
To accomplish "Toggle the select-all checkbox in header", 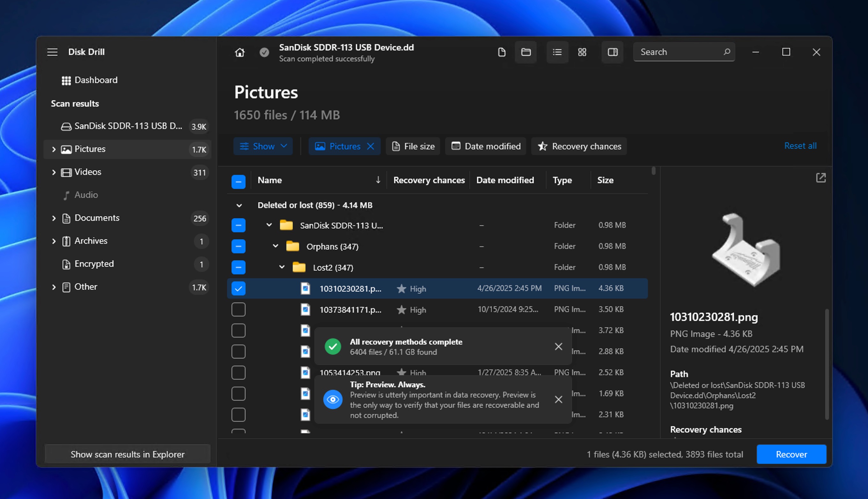I will [x=239, y=181].
